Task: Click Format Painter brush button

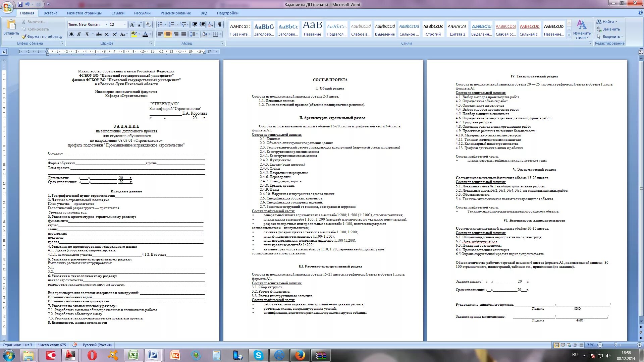Action: [x=42, y=37]
